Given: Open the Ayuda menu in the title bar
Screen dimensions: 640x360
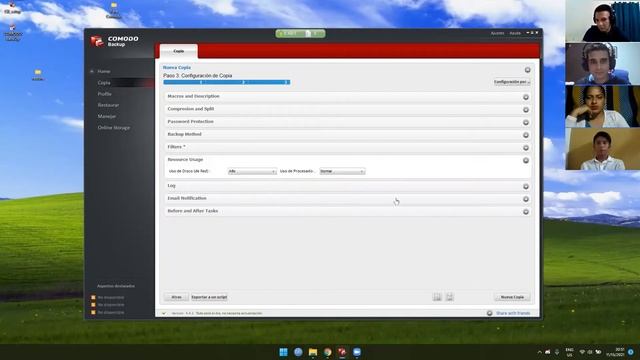Looking at the screenshot, I should [515, 33].
